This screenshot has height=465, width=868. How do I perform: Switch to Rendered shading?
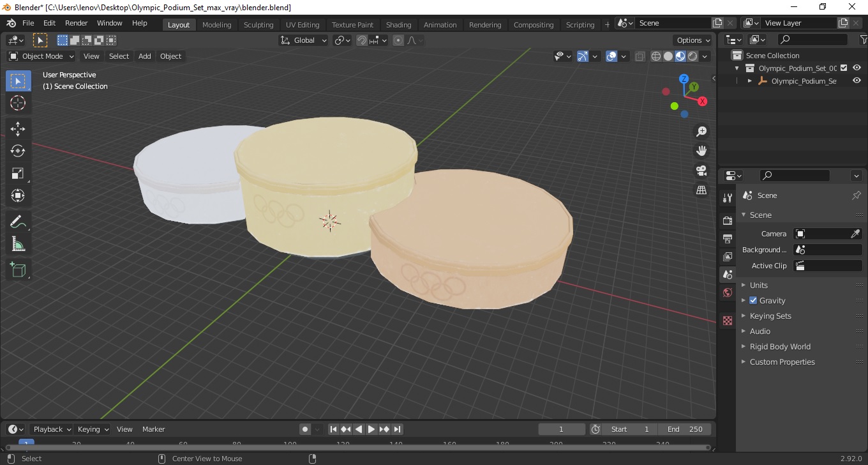point(692,56)
